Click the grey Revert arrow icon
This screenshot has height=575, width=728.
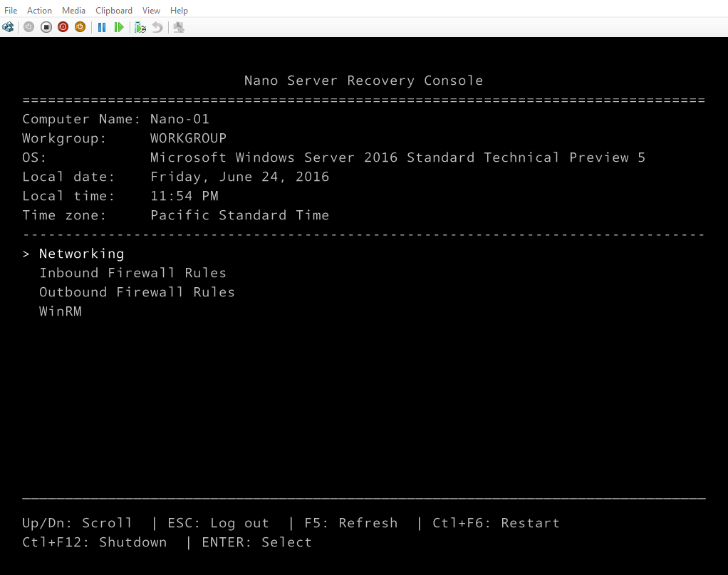point(157,27)
